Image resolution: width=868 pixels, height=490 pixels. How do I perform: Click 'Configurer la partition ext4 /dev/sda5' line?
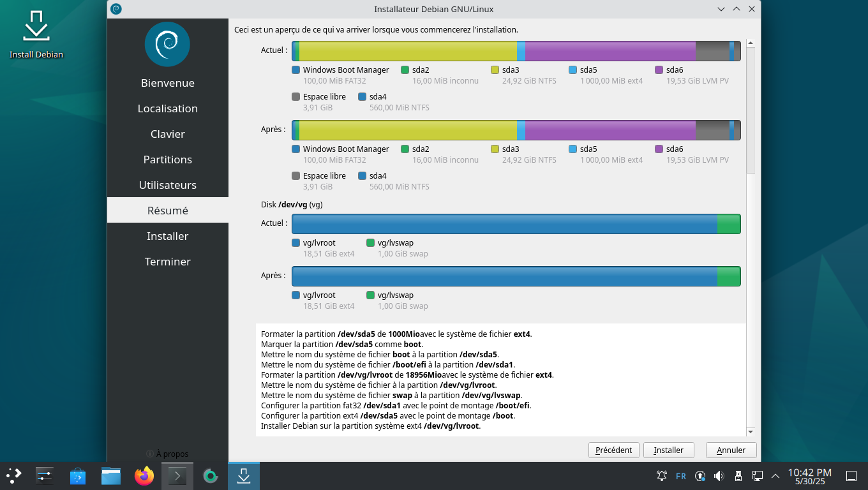[387, 415]
